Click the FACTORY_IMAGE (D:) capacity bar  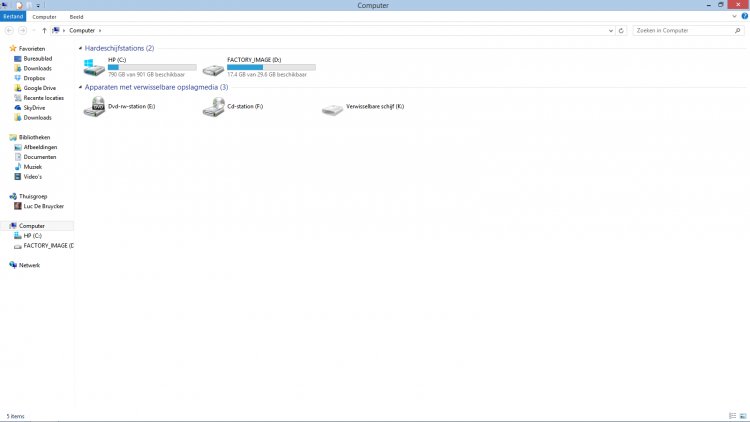pyautogui.click(x=271, y=67)
